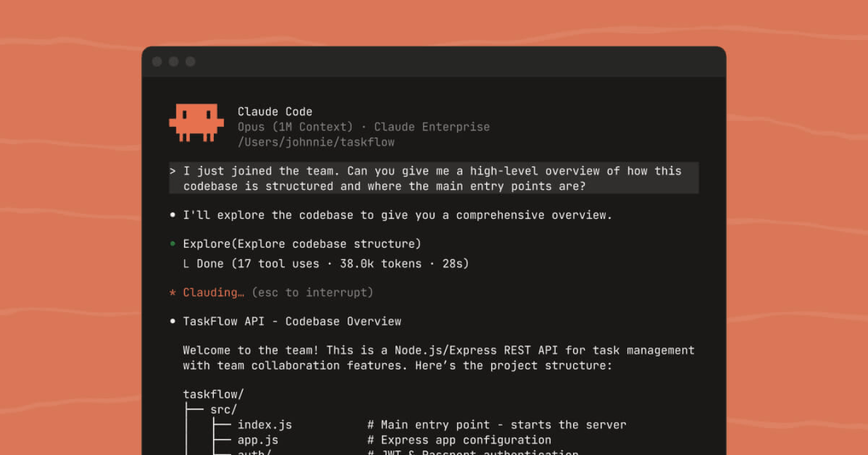This screenshot has height=455, width=868.
Task: Click the path /Users/johnnie/taskflow
Action: (316, 142)
